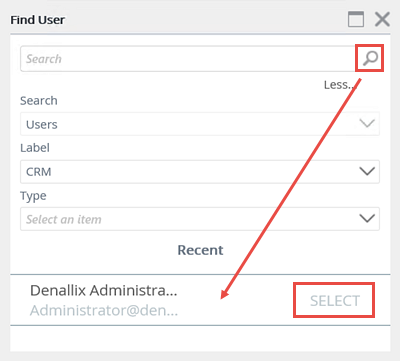
Task: Click the Label field caption
Action: point(35,148)
